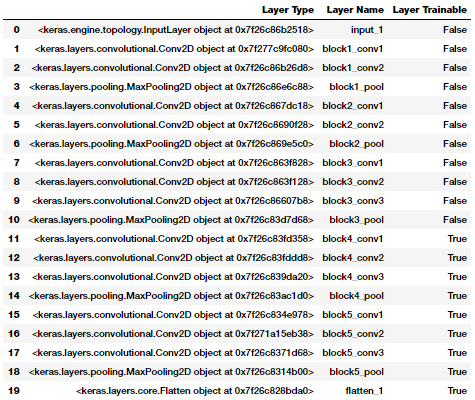This screenshot has width=475, height=400.
Task: Click the 'Layer Type' column header
Action: (288, 10)
